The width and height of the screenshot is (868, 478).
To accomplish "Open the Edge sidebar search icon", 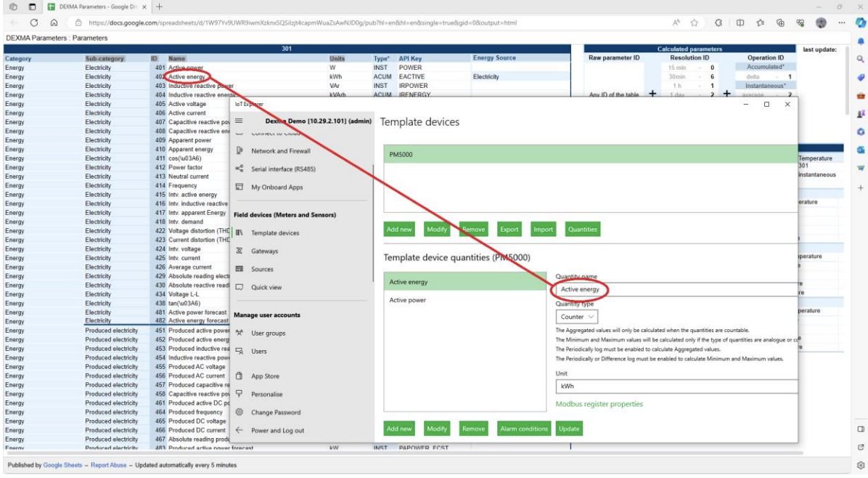I will tap(860, 59).
